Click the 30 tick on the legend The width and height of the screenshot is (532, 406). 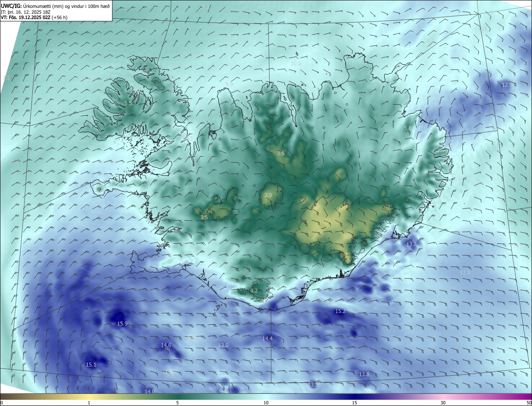tap(443, 403)
